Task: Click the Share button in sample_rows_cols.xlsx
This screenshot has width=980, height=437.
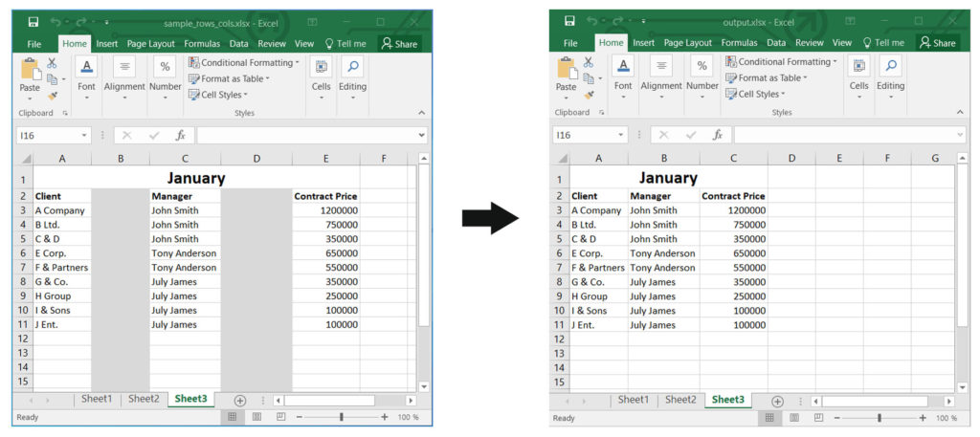Action: coord(399,43)
